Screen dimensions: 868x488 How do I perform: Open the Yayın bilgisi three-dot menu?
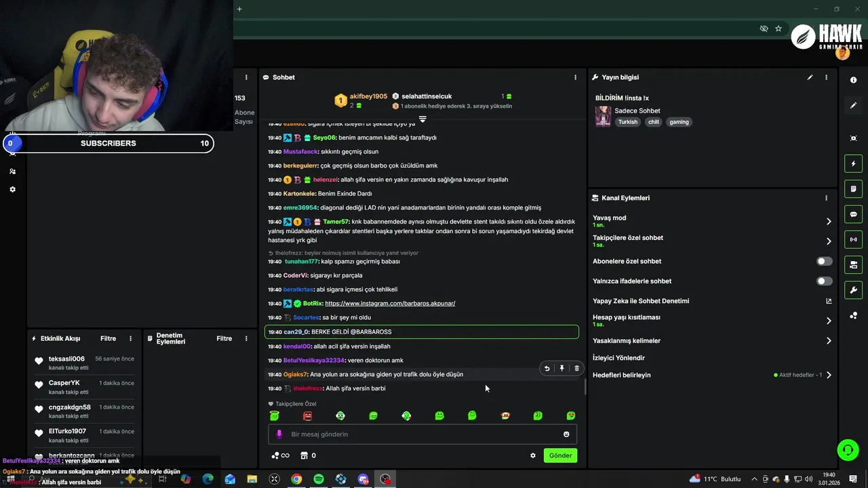point(826,77)
